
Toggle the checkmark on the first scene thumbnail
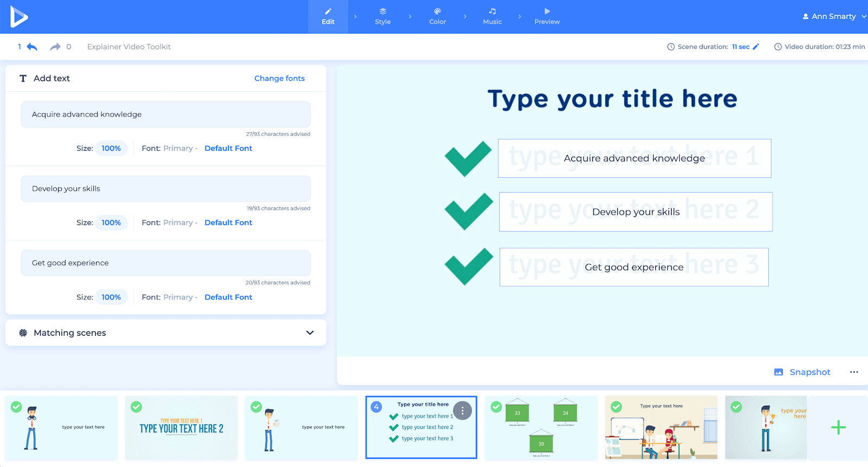click(17, 407)
